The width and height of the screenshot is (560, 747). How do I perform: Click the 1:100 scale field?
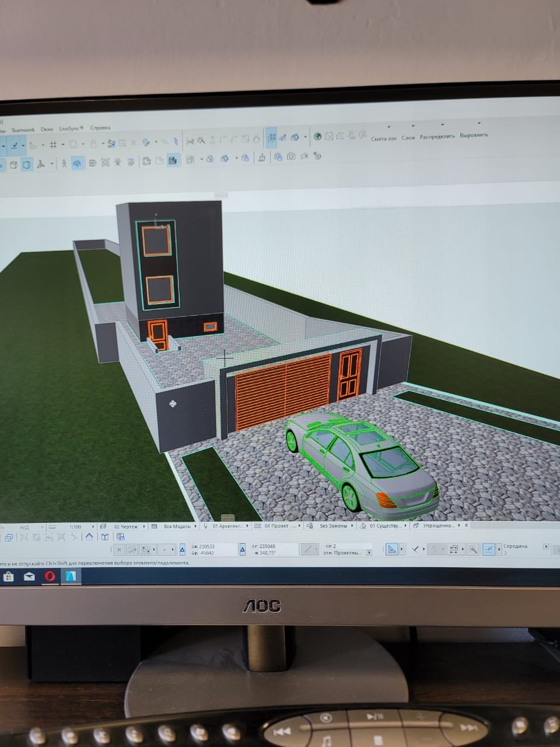pyautogui.click(x=75, y=526)
